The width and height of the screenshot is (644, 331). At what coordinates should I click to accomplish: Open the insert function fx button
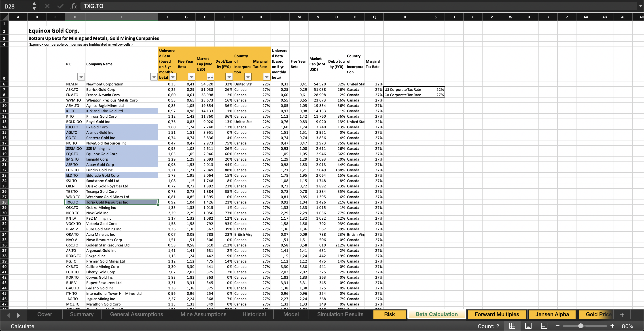pyautogui.click(x=74, y=6)
